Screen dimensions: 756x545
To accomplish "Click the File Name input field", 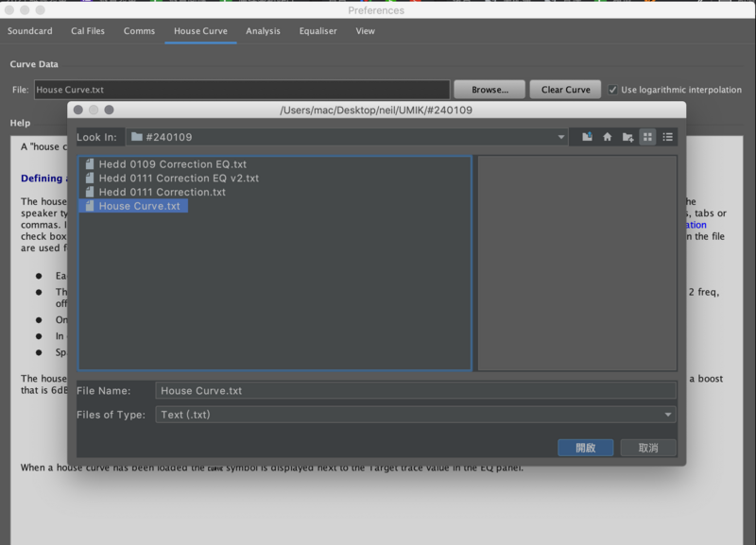I will point(416,390).
